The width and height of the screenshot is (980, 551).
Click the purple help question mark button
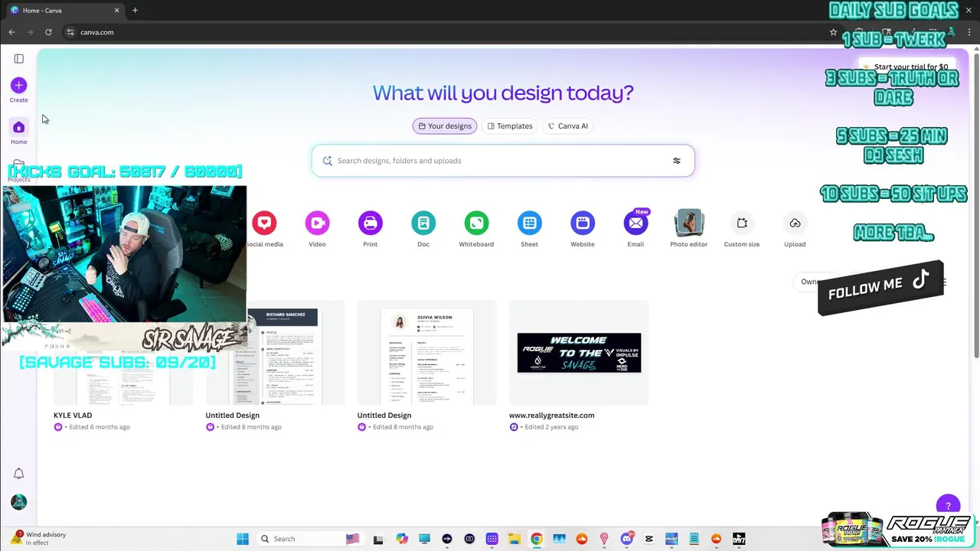click(x=948, y=505)
